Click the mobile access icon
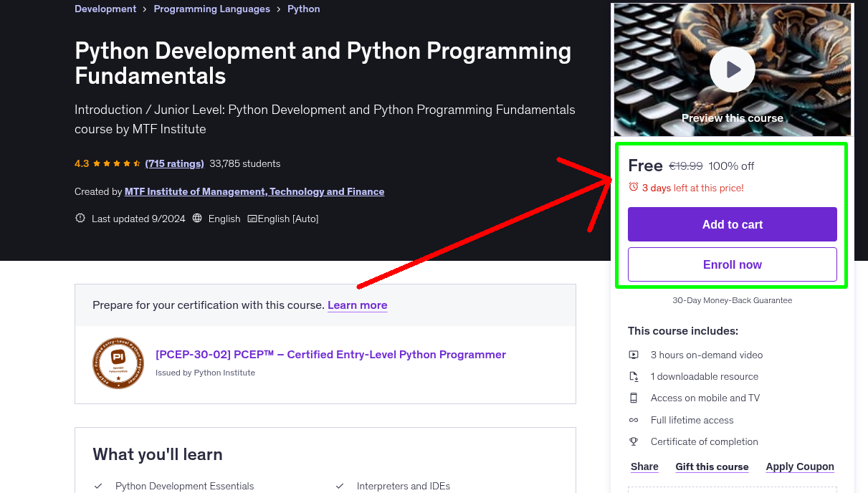This screenshot has width=868, height=493. (x=634, y=398)
